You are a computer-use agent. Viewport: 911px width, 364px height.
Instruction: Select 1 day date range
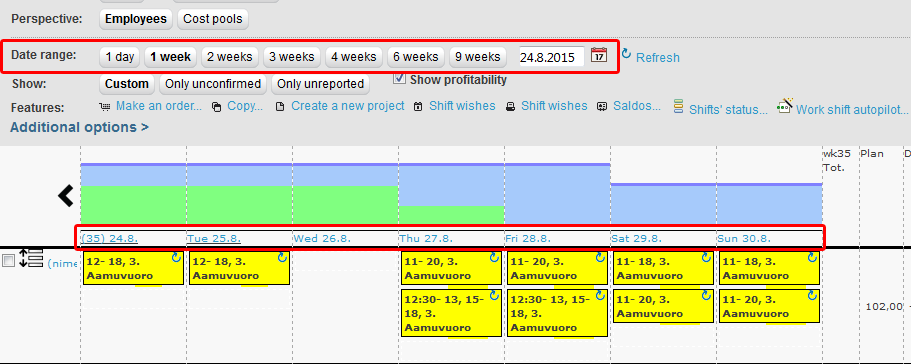pyautogui.click(x=120, y=57)
